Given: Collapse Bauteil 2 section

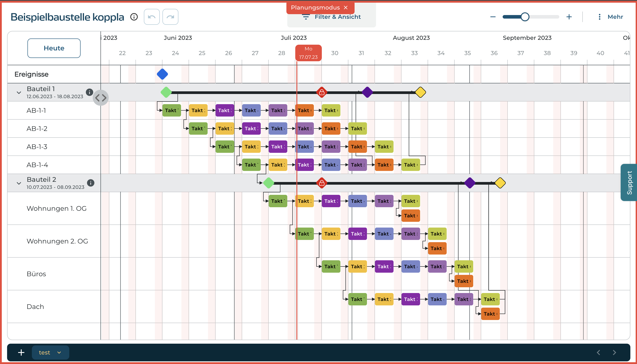Looking at the screenshot, I should coord(19,183).
